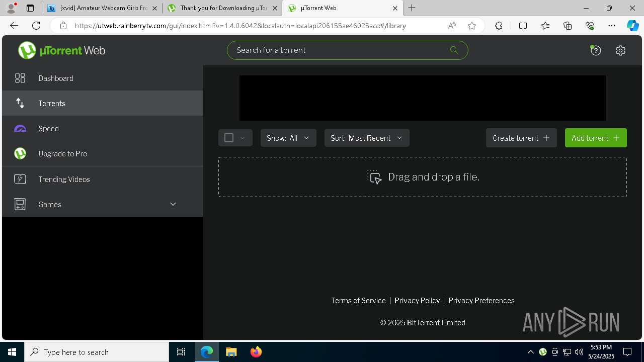This screenshot has height=362, width=644.
Task: Open Trending Videos in sidebar
Action: click(103, 179)
